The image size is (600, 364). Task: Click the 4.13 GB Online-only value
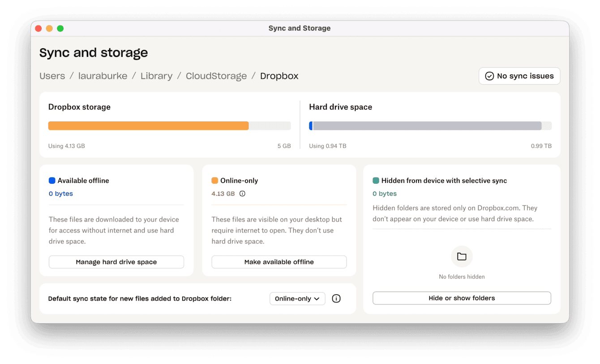pyautogui.click(x=223, y=194)
